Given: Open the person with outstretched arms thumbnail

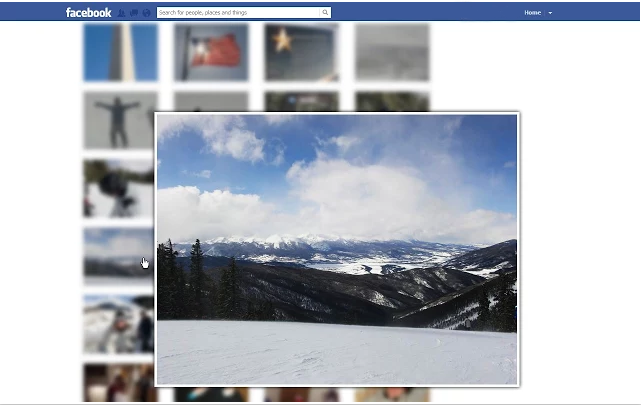Looking at the screenshot, I should [x=119, y=120].
